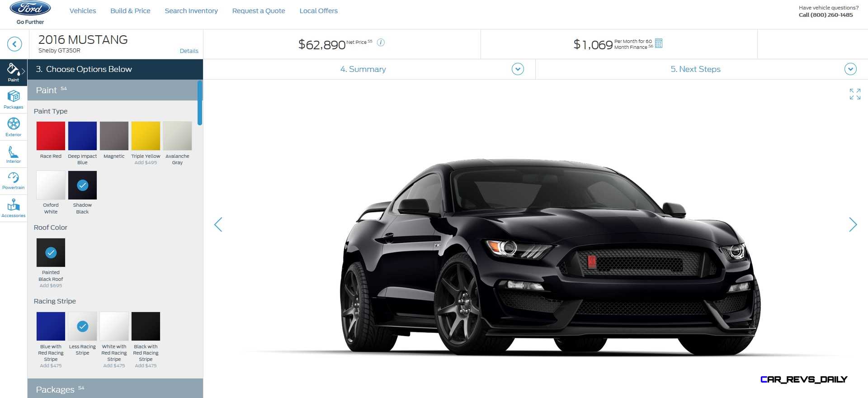Toggle the Shadow Black paint checkmark
Screen dimensions: 868x398
pos(82,185)
